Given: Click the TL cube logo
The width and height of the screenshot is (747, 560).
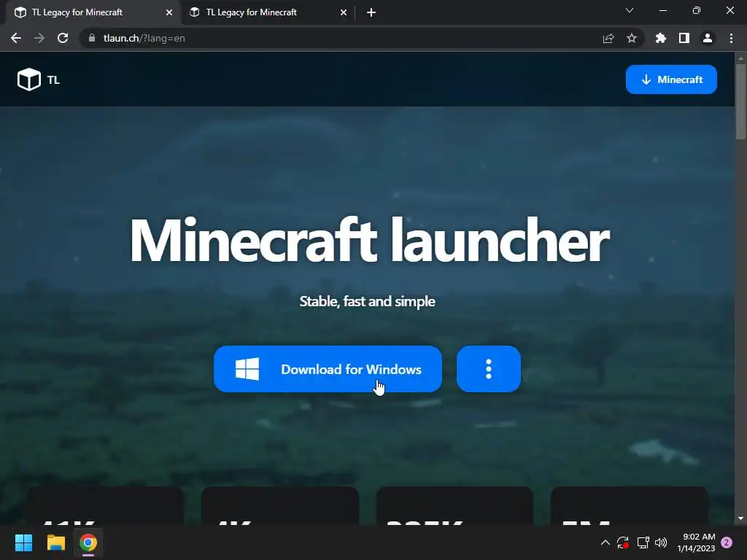Looking at the screenshot, I should click(29, 79).
